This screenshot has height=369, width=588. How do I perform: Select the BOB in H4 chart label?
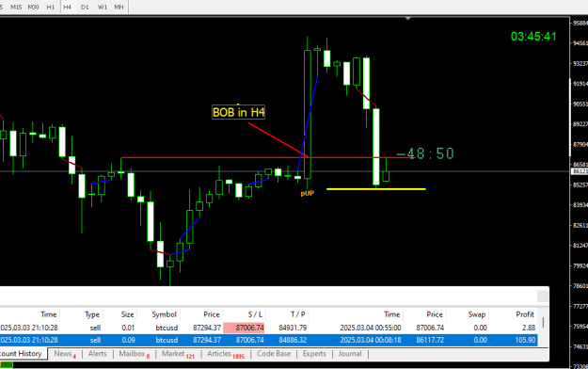[x=239, y=112]
